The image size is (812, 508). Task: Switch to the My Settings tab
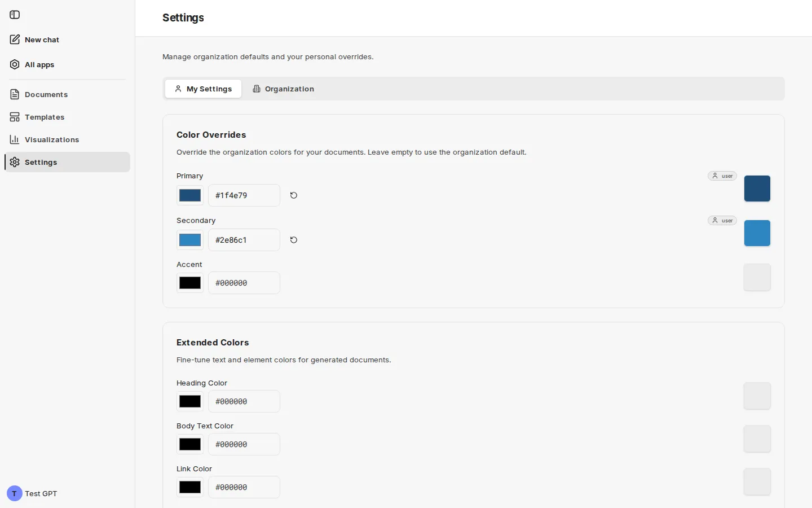click(x=203, y=89)
